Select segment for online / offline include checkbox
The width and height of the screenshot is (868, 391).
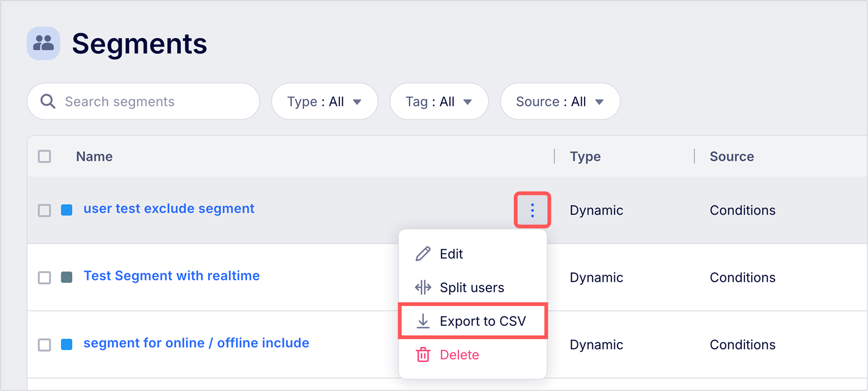point(44,345)
